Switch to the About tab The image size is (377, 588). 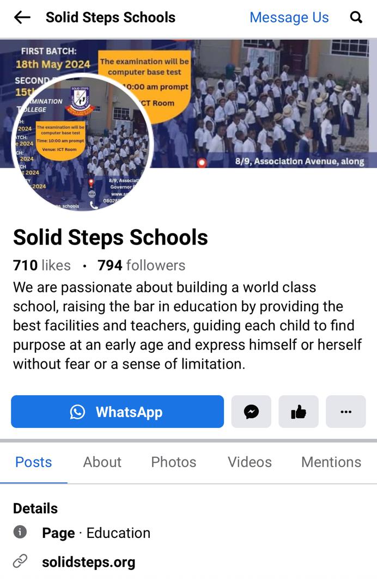click(102, 462)
